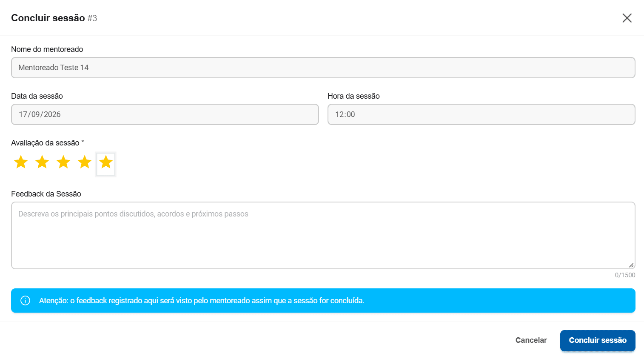644x356 pixels.
Task: Close the Concluir sessão dialog
Action: [627, 18]
